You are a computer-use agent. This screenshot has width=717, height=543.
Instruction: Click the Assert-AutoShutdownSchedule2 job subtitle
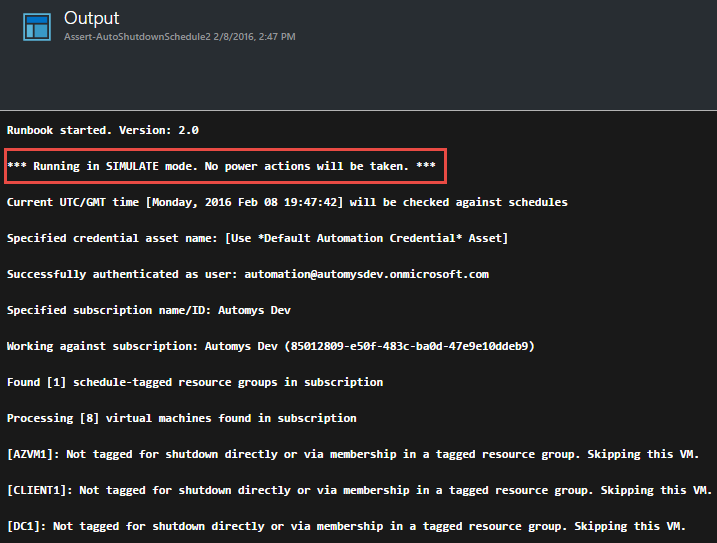pos(138,37)
